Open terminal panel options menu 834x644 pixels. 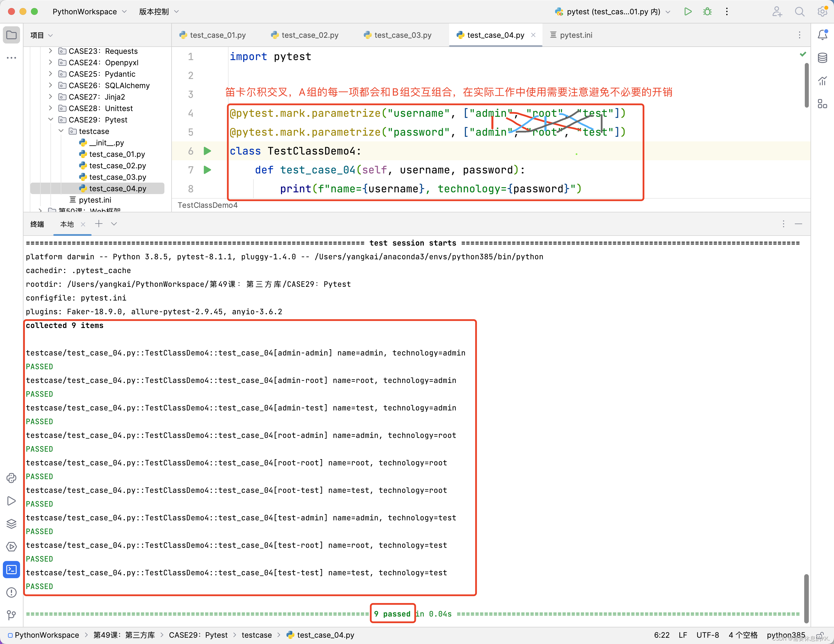pyautogui.click(x=783, y=224)
